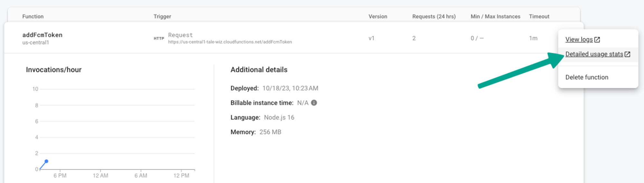Click Requests (24 hrs) column header
Screen dimensions: 644x183
(x=434, y=16)
